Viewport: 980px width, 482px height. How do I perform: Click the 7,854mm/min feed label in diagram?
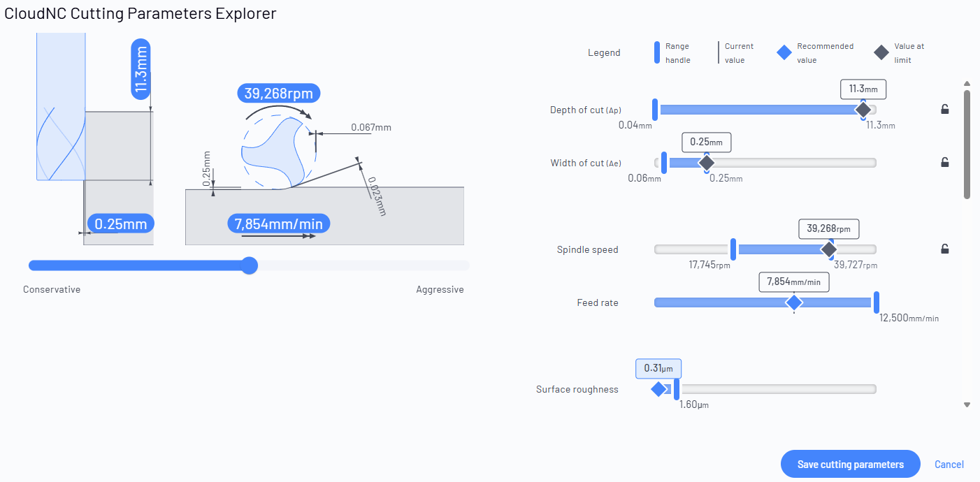(279, 224)
